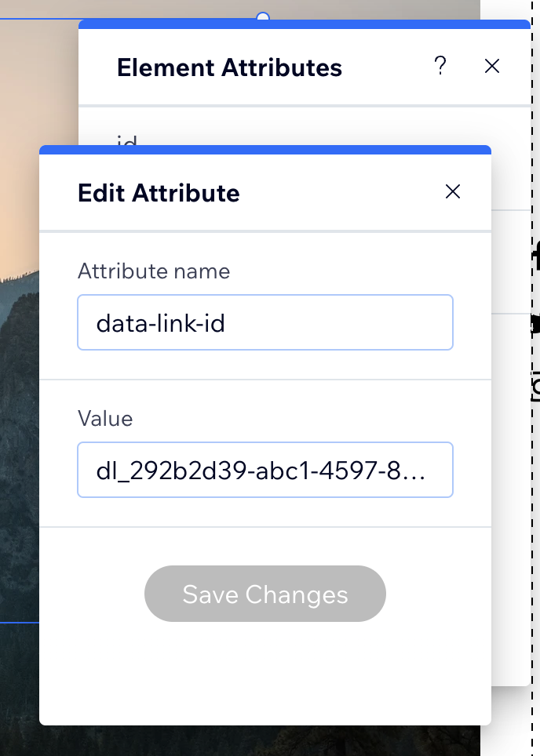Close the Edit Attribute dialog
This screenshot has width=540, height=756.
point(452,192)
